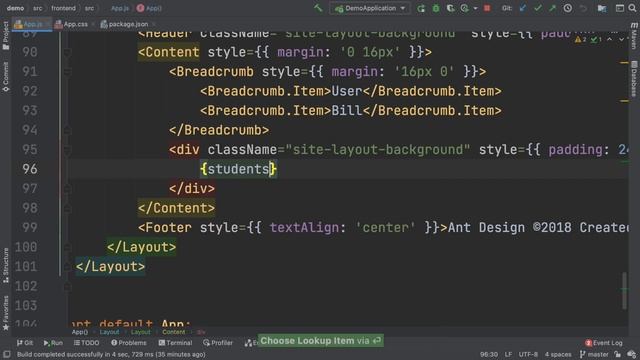The width and height of the screenshot is (640, 360).
Task: Click the 96:30 cursor position indicator
Action: (x=489, y=354)
